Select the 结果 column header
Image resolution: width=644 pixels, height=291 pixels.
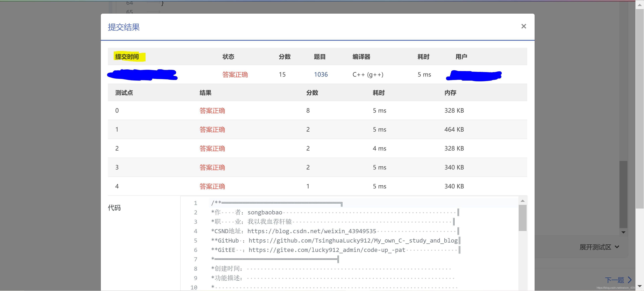pos(205,93)
